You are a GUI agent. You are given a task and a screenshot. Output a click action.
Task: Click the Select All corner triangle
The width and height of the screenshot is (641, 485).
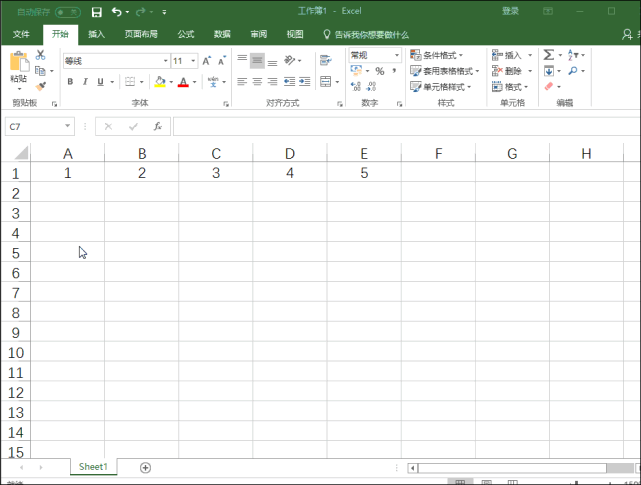coord(19,153)
